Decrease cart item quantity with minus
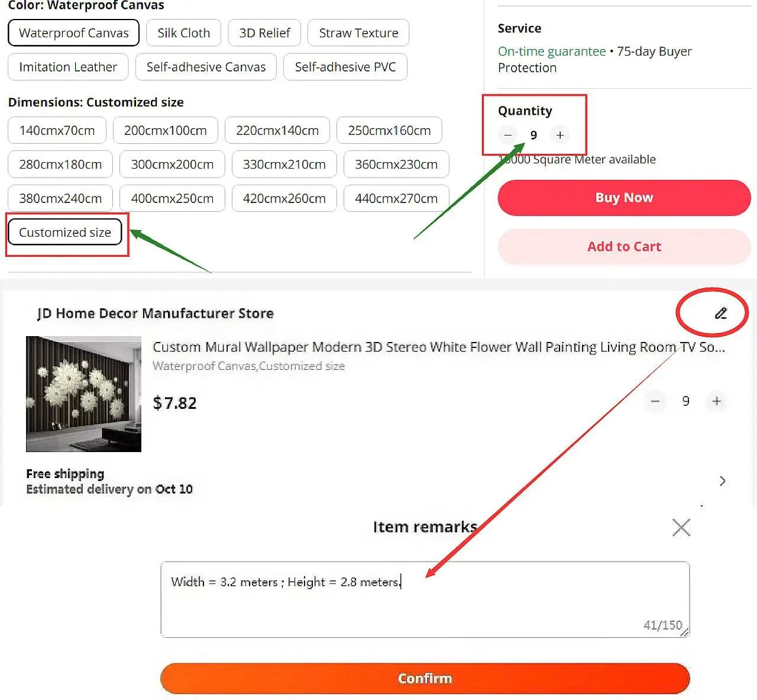 pos(655,401)
